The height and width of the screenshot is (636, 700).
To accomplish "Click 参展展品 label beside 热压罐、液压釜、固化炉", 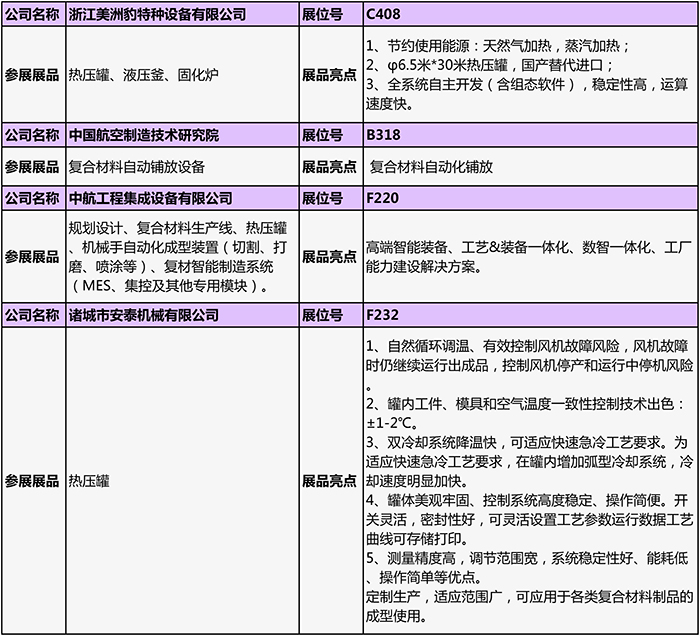I will pos(32,75).
